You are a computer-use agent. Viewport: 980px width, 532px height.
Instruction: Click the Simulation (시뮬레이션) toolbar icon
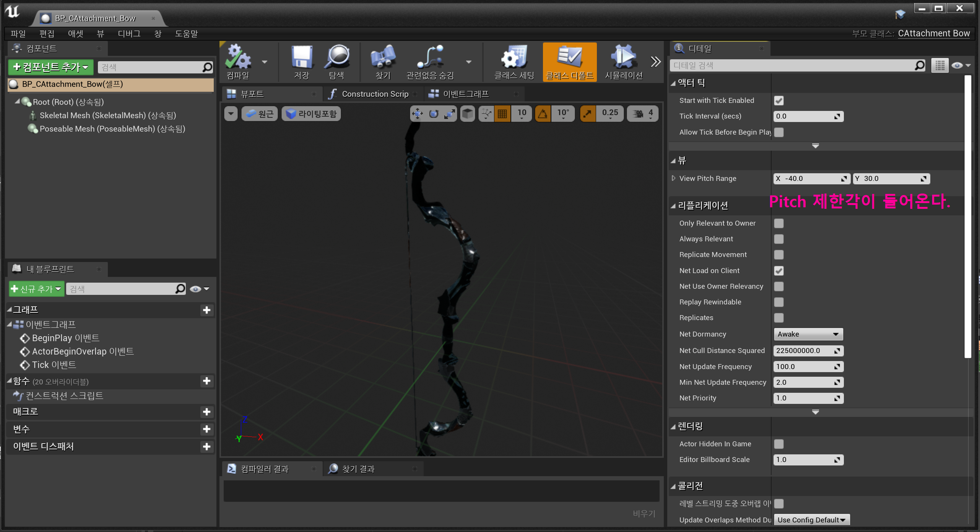[624, 58]
